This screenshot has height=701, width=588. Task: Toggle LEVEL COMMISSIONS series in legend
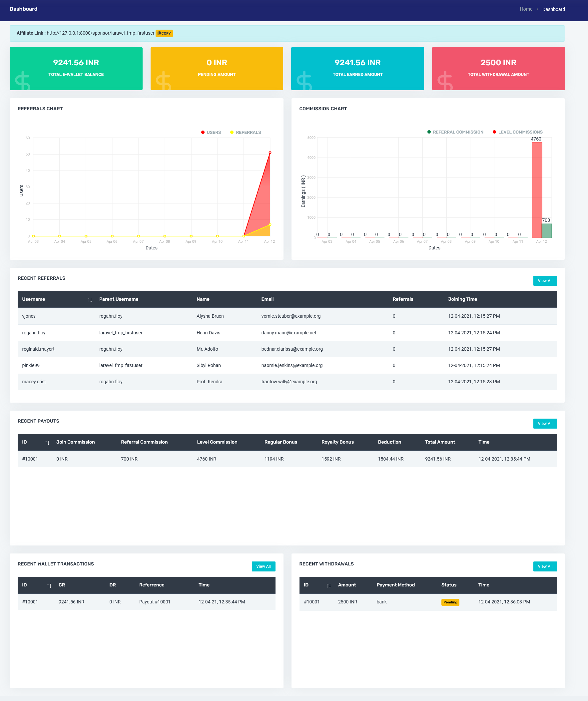click(518, 132)
